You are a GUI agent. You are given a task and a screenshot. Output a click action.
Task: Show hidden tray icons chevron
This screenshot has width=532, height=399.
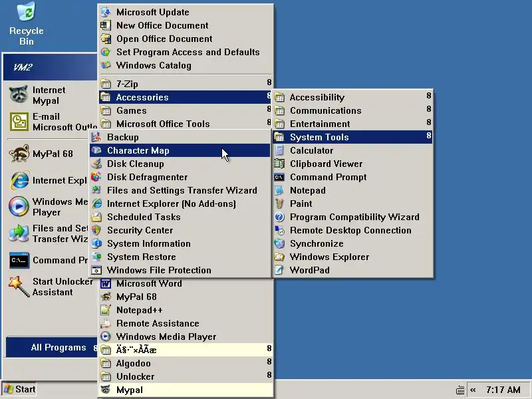(x=473, y=390)
